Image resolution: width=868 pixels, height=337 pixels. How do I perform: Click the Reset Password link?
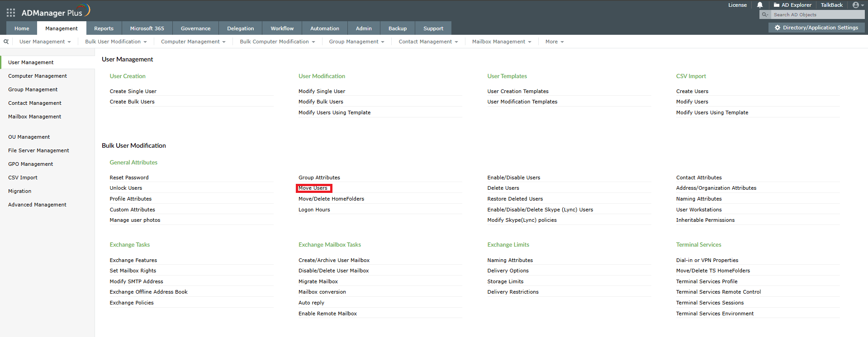[x=129, y=178]
